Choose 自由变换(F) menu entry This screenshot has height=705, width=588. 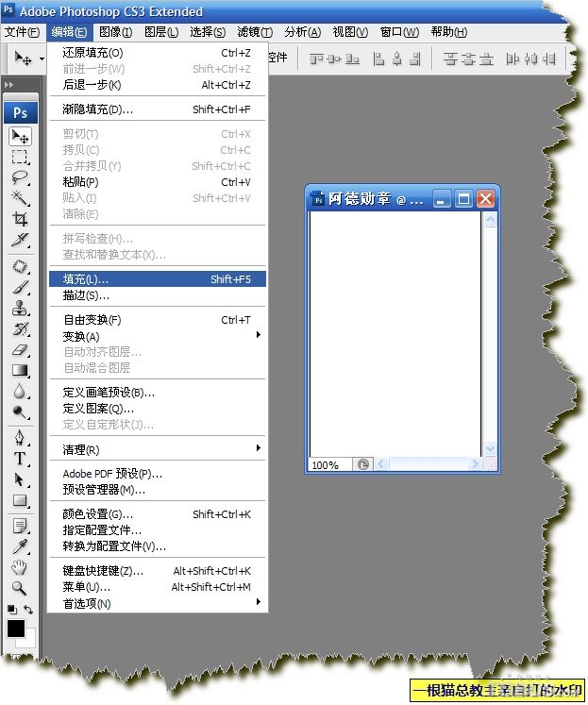click(158, 320)
